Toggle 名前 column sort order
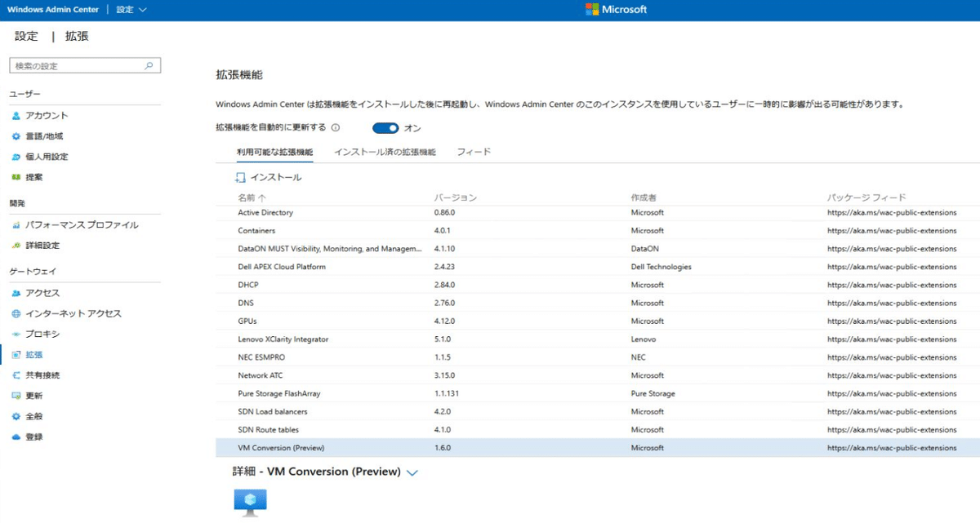The height and width of the screenshot is (523, 980). point(251,197)
